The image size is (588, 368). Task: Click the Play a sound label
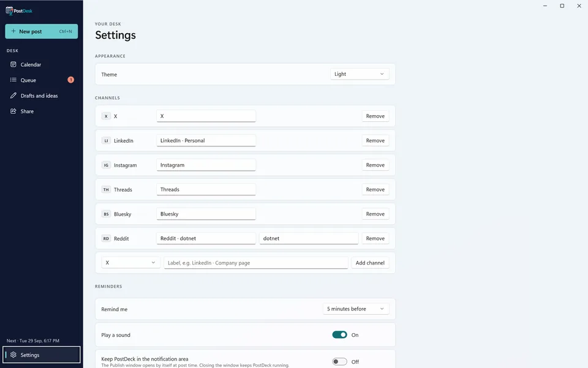pos(116,335)
